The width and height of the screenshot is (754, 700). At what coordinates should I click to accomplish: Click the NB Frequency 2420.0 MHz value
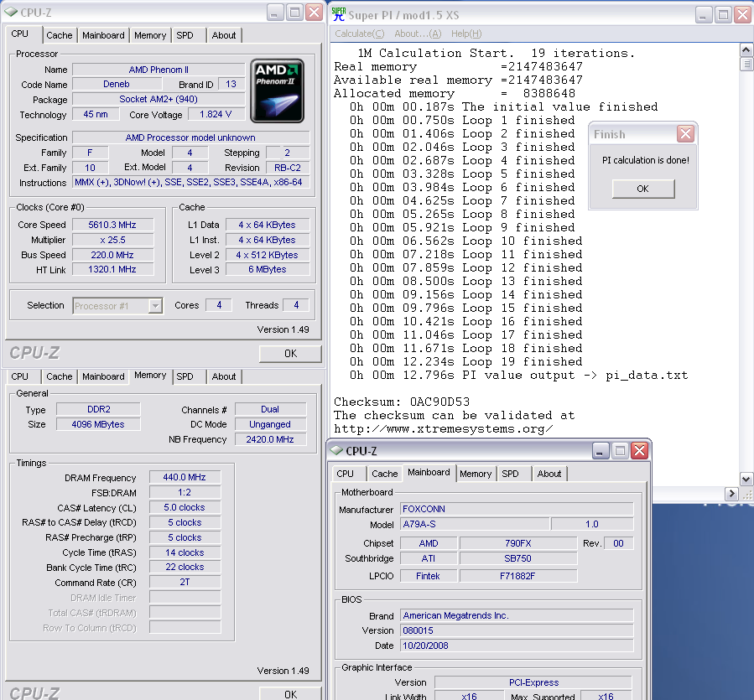click(270, 439)
